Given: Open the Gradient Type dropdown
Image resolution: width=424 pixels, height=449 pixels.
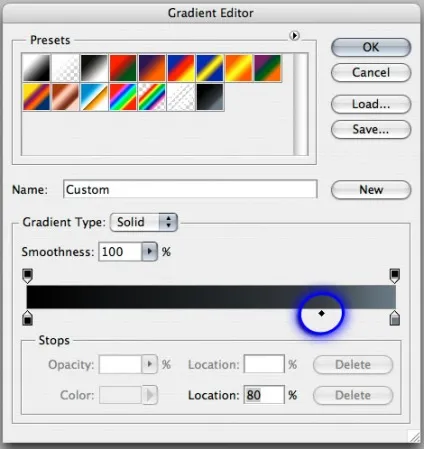Looking at the screenshot, I should [x=144, y=222].
